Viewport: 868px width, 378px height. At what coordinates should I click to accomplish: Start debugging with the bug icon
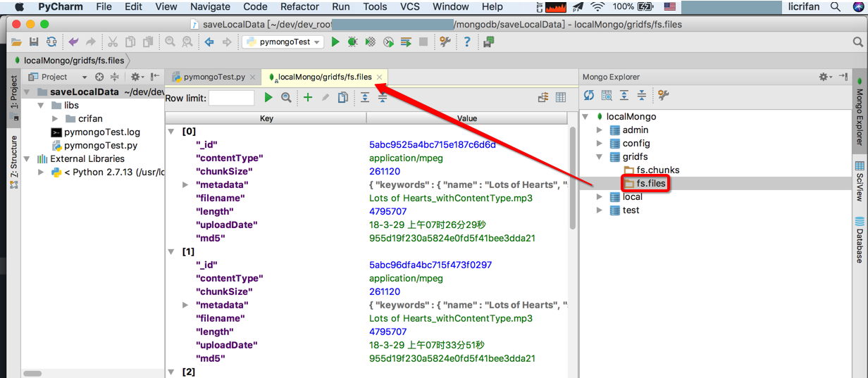tap(352, 42)
